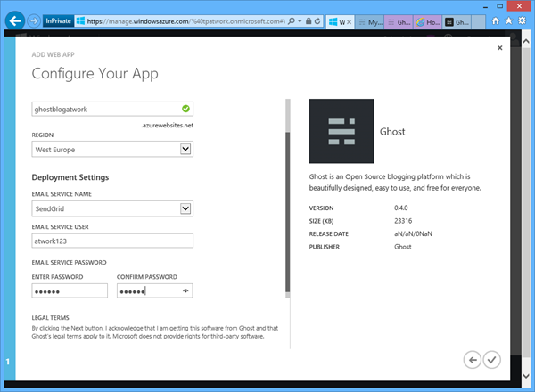Switch to the 'My...' browser tab
The image size is (535, 392).
pos(370,22)
